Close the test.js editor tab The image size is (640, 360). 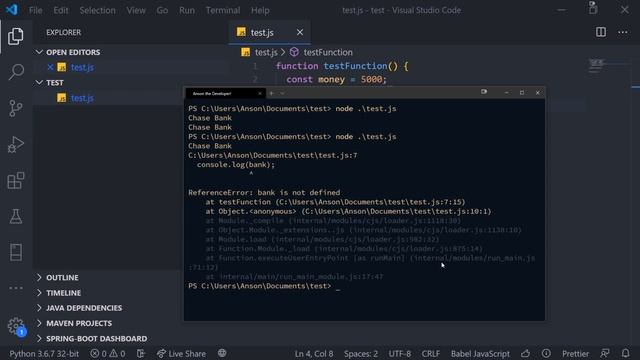(x=300, y=32)
